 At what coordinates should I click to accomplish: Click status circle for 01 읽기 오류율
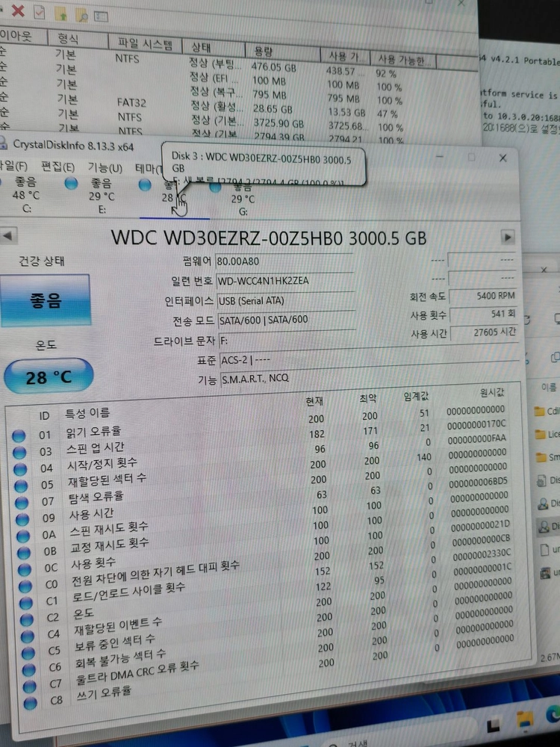click(18, 436)
